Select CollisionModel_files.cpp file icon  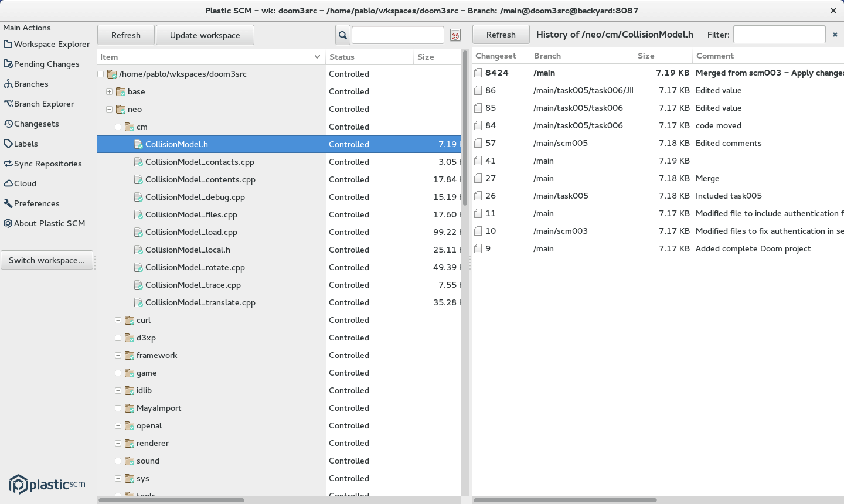click(x=138, y=214)
